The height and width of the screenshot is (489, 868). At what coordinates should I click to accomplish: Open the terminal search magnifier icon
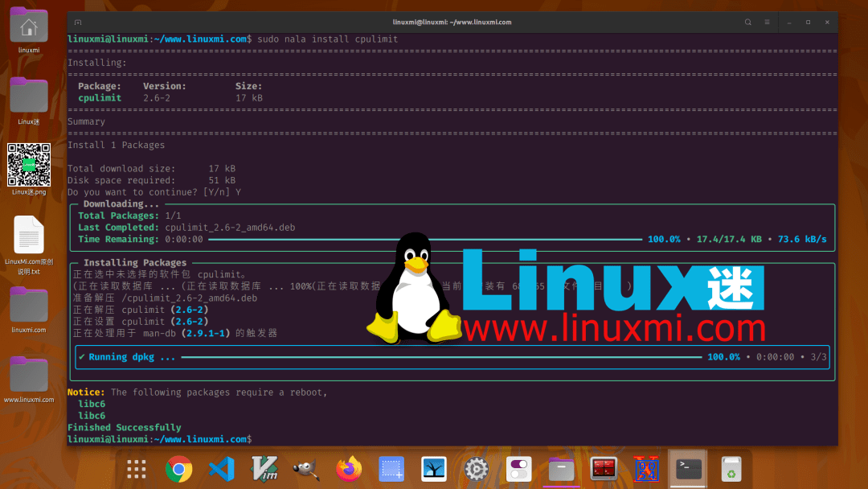(x=747, y=22)
